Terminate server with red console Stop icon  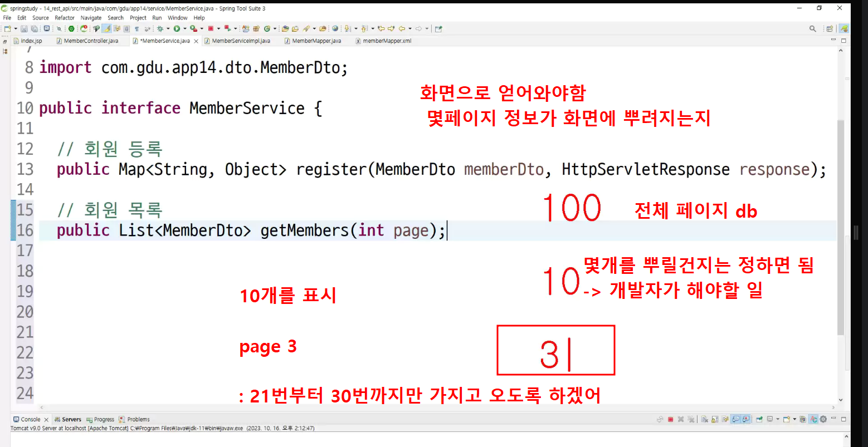(x=670, y=419)
